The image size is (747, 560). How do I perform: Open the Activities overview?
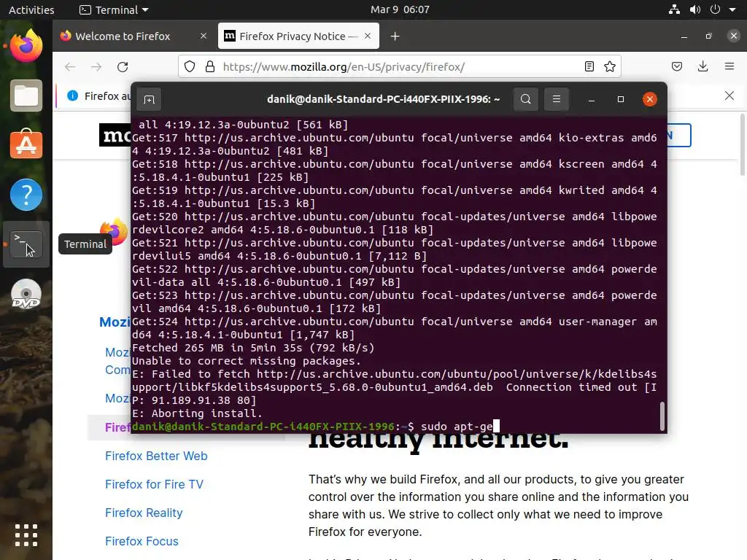click(x=31, y=9)
